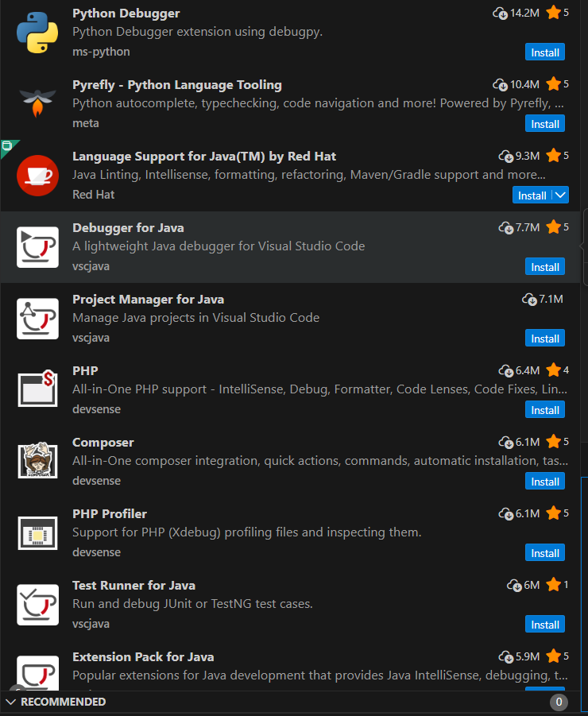Install Test Runner for Java
This screenshot has width=588, height=716.
point(544,625)
